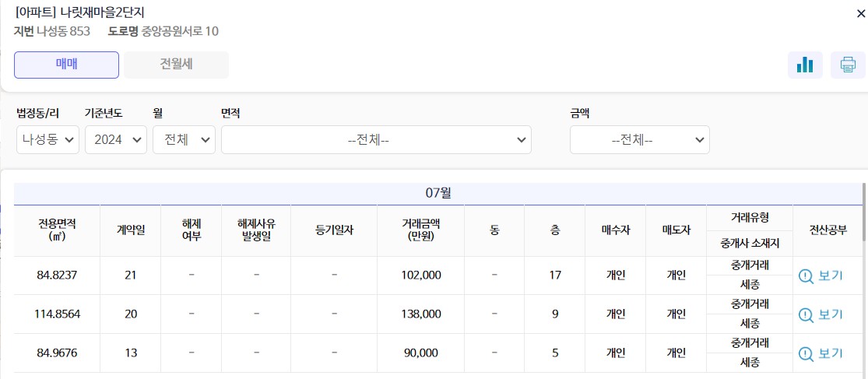868x379 pixels.
Task: Expand the 금액 dropdown
Action: (639, 140)
